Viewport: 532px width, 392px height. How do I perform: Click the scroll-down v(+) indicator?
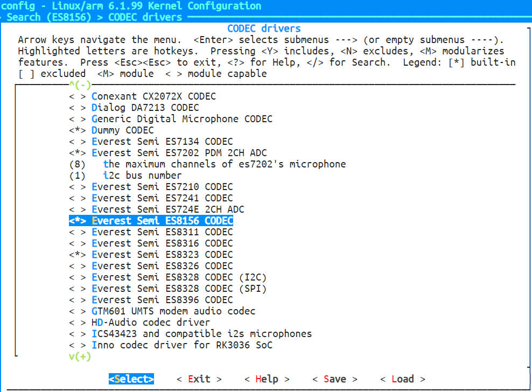click(80, 356)
